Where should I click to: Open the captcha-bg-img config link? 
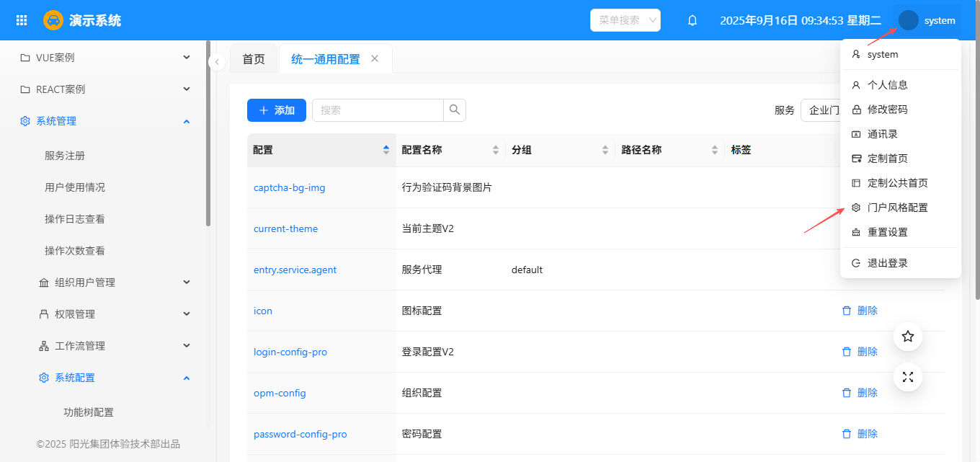pyautogui.click(x=290, y=187)
